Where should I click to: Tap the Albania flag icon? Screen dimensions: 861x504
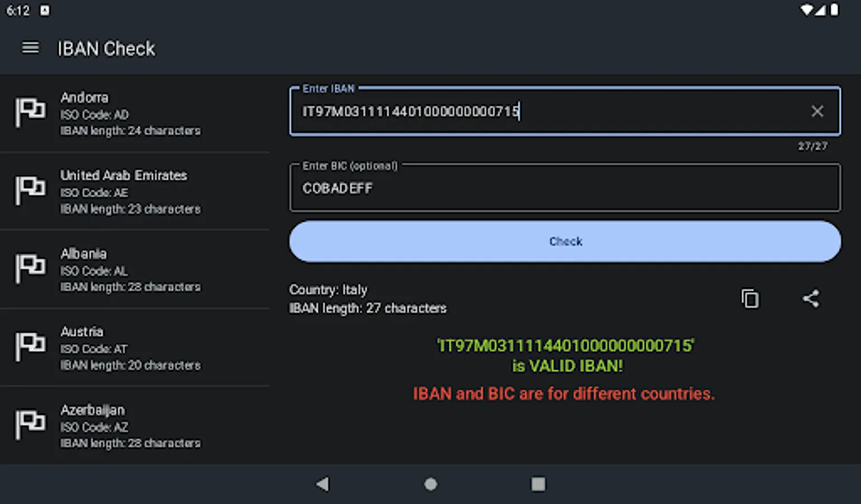click(30, 269)
